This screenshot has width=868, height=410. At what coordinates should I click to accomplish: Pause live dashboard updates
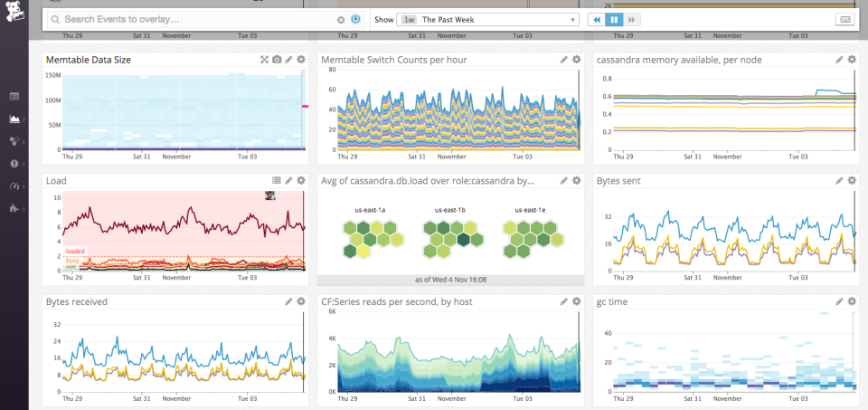(614, 19)
